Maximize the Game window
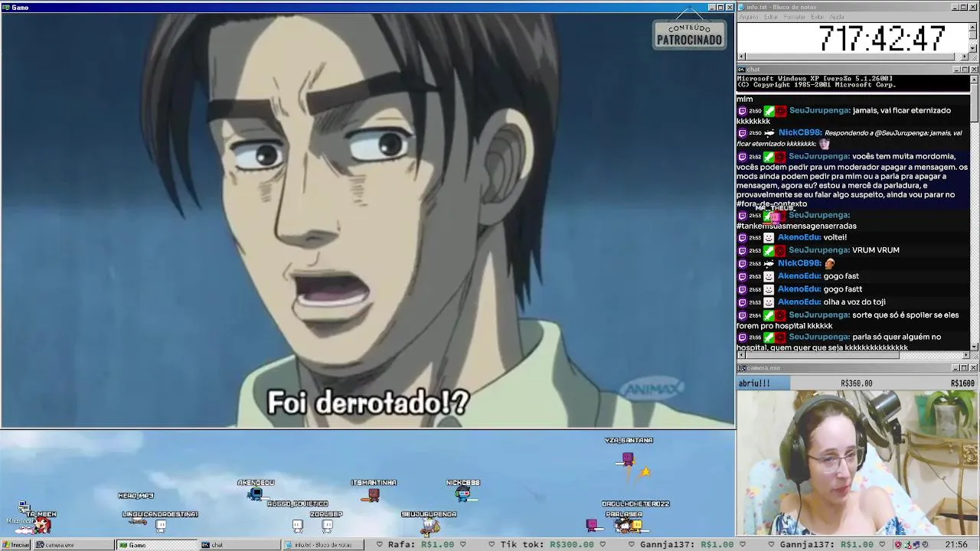This screenshot has width=980, height=551. pos(720,7)
